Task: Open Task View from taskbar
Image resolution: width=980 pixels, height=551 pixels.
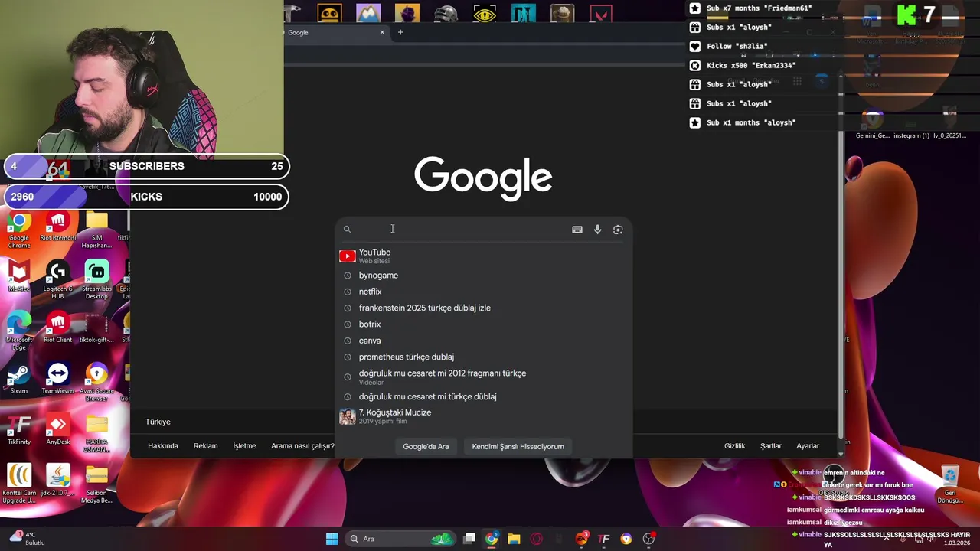Action: point(469,539)
